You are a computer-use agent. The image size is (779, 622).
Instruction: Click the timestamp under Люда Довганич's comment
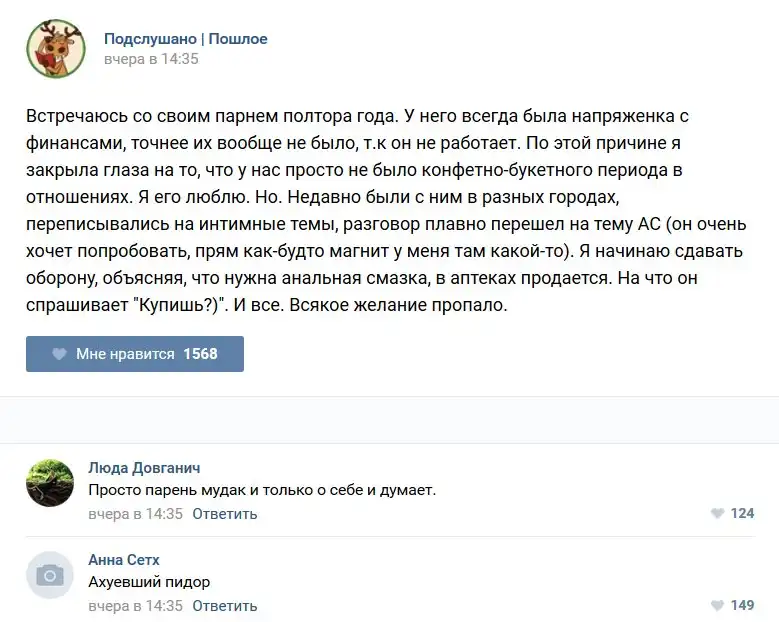click(135, 514)
